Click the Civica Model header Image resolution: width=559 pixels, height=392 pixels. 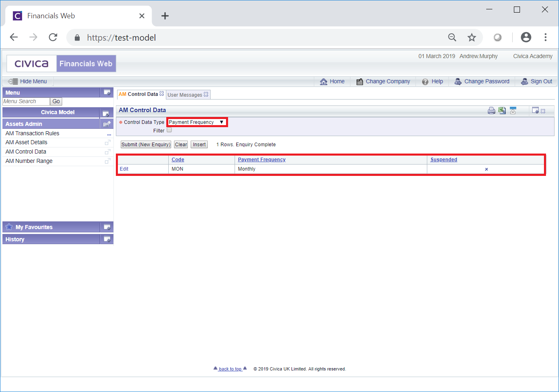point(51,113)
